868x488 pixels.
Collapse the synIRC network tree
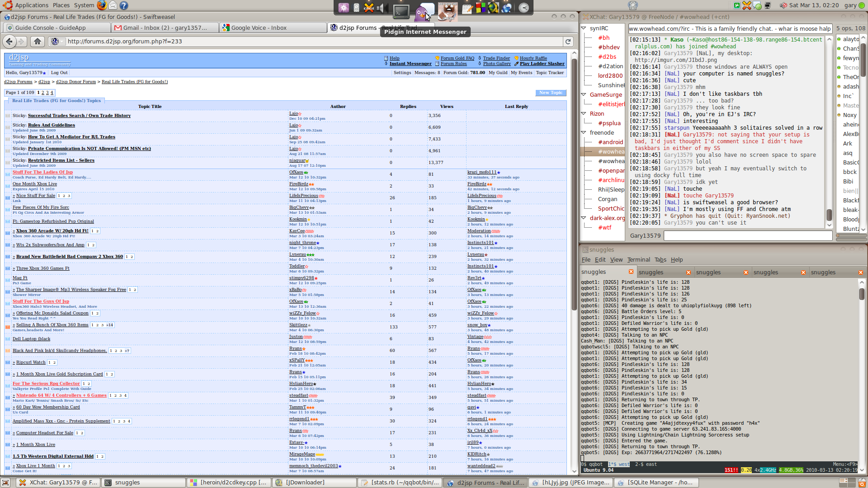[x=584, y=28]
